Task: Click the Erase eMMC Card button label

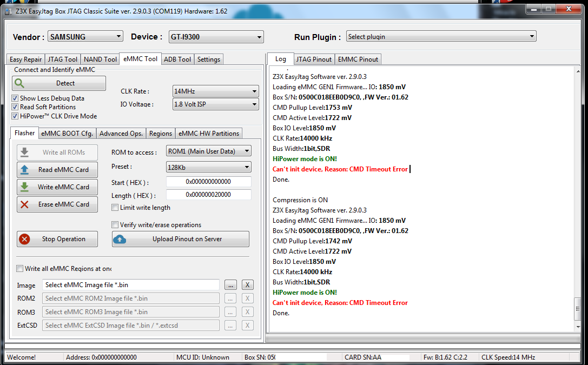Action: [x=64, y=204]
